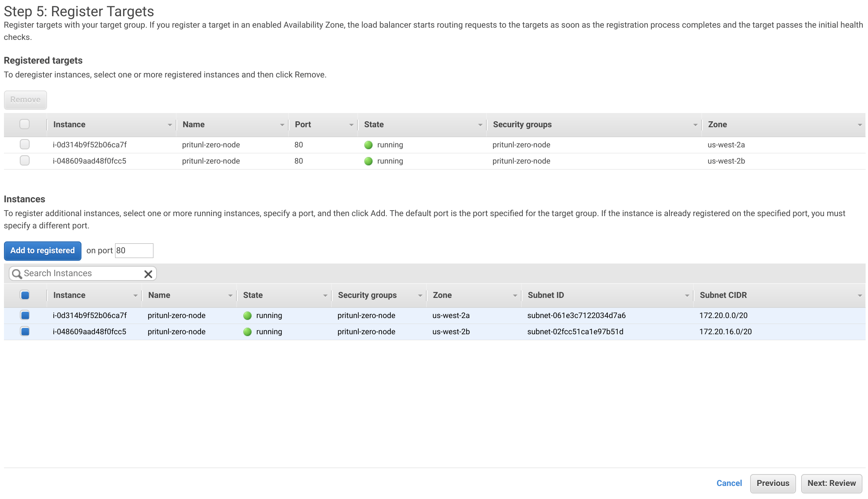The image size is (868, 499).
Task: Uncheck the us-west-2a row in the Instances table
Action: click(x=25, y=315)
